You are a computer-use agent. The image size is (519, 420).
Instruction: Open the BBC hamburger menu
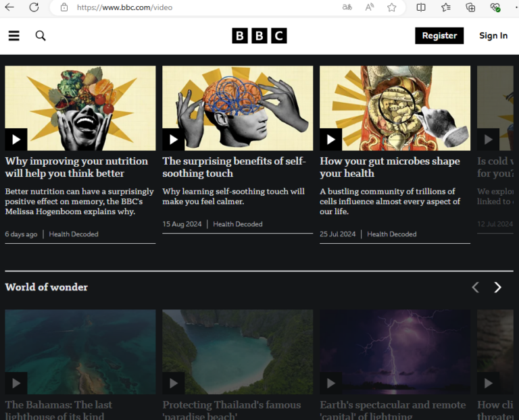14,35
